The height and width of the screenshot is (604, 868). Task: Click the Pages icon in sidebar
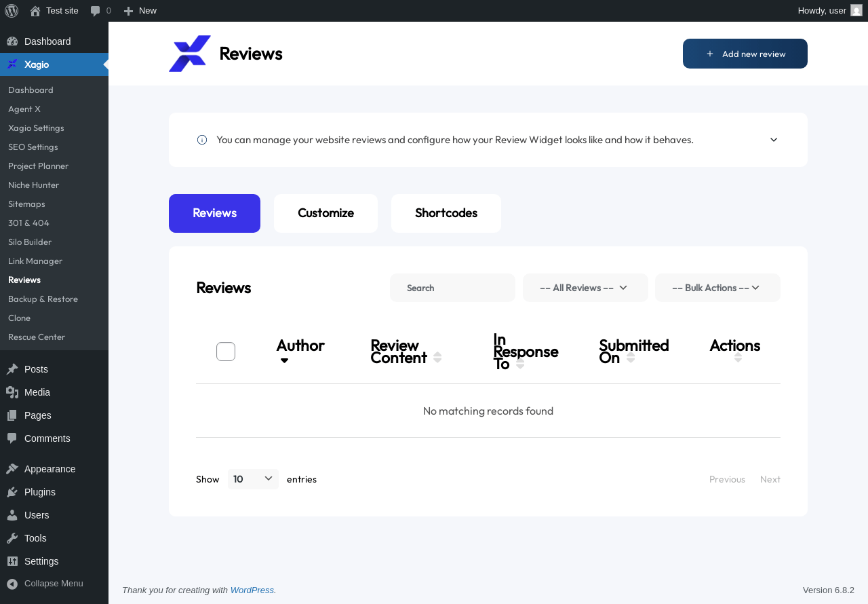[12, 415]
